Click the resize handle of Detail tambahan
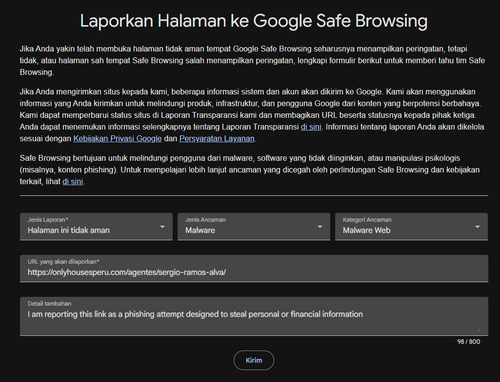 pyautogui.click(x=478, y=330)
